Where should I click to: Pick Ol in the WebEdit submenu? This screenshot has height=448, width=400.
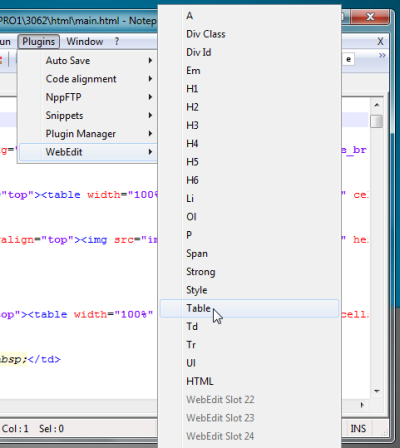[249, 217]
